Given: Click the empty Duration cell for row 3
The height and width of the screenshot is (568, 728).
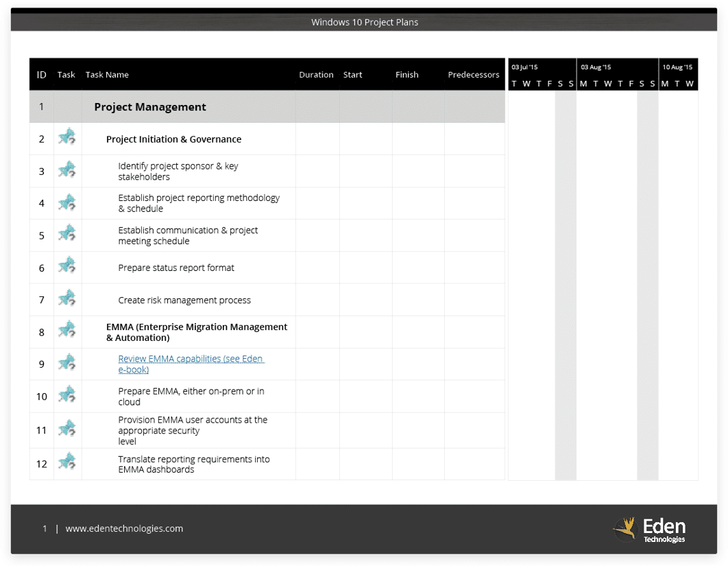Looking at the screenshot, I should point(316,170).
